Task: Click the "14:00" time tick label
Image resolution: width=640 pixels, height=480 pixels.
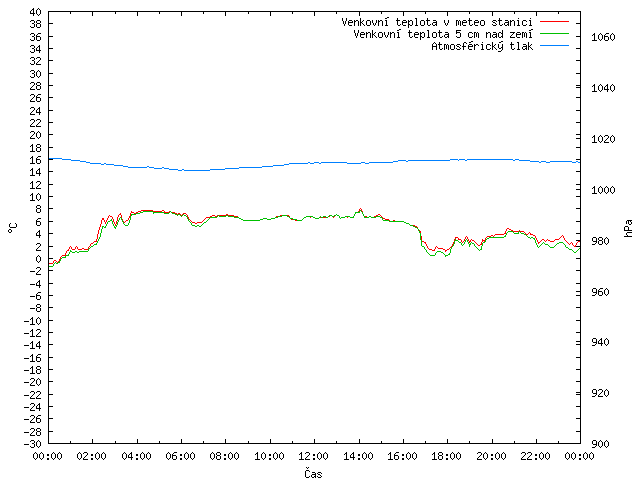Action: [x=358, y=456]
